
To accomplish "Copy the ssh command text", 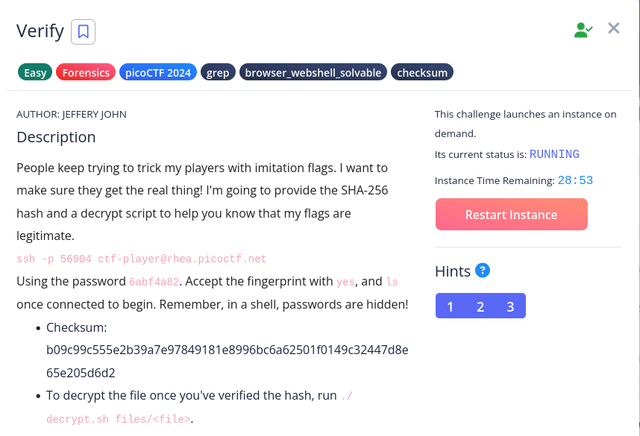I will click(141, 259).
